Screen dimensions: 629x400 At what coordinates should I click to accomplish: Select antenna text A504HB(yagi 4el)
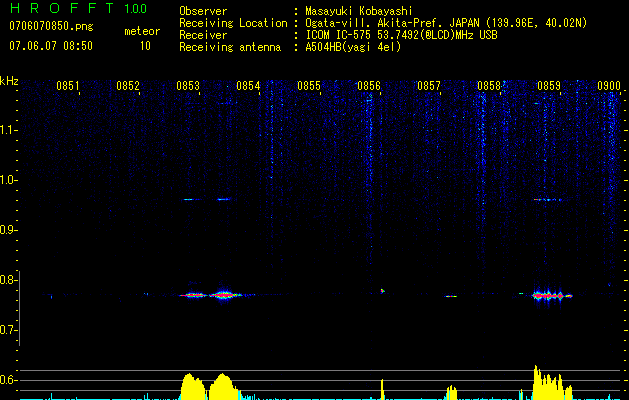point(353,47)
